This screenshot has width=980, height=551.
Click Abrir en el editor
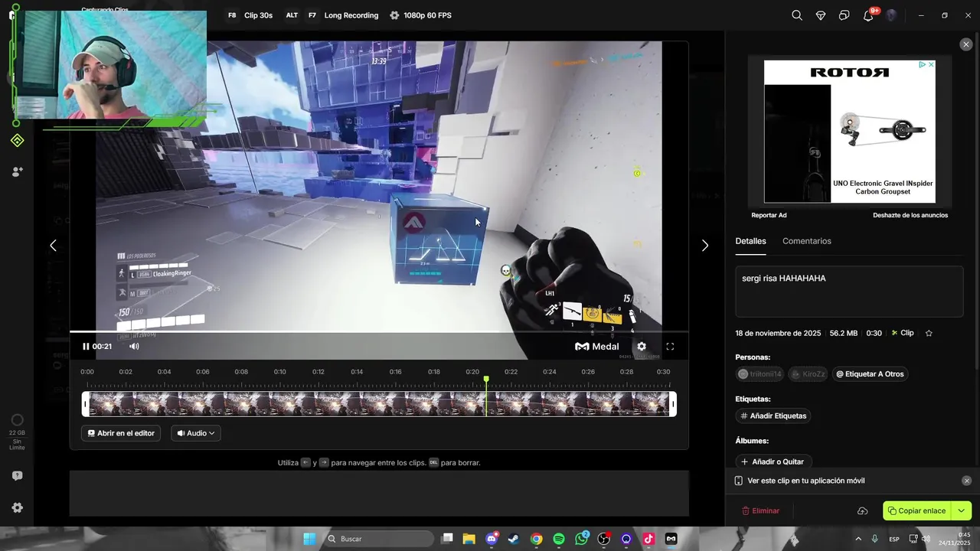point(121,433)
